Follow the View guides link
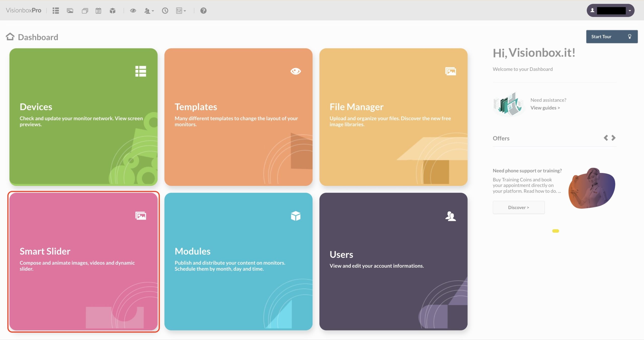644x340 pixels. pos(545,108)
